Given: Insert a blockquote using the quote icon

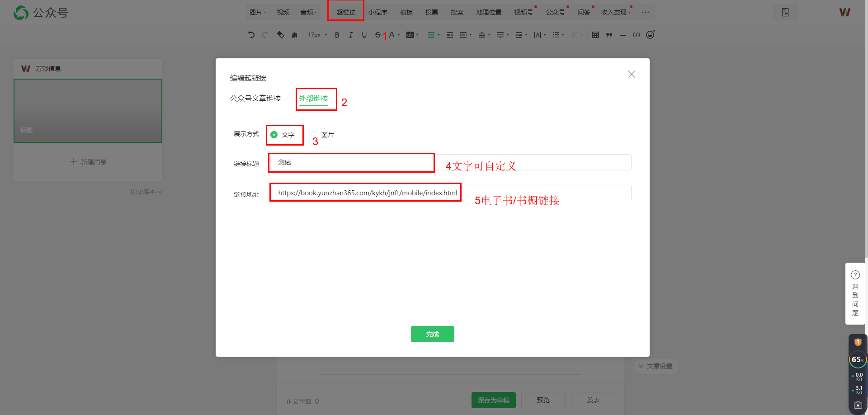Looking at the screenshot, I should coord(609,35).
